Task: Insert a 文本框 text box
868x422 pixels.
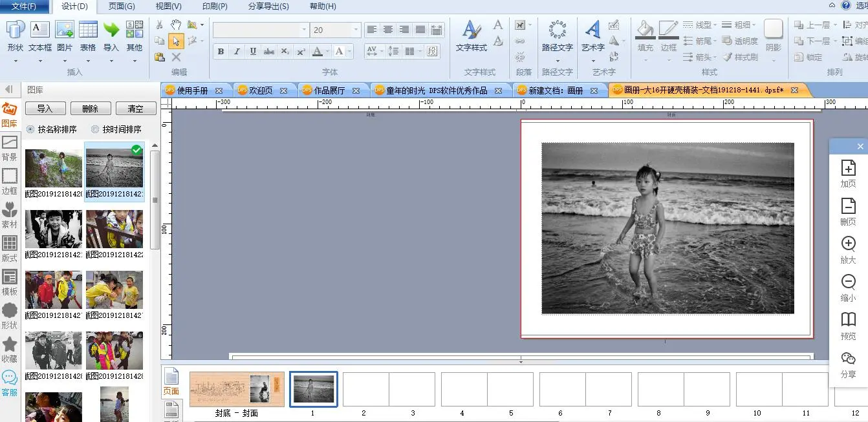Action: click(40, 30)
